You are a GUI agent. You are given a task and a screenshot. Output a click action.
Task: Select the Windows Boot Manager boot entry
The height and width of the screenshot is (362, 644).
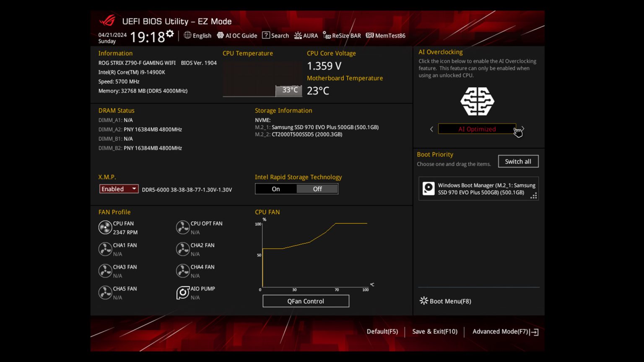point(478,189)
